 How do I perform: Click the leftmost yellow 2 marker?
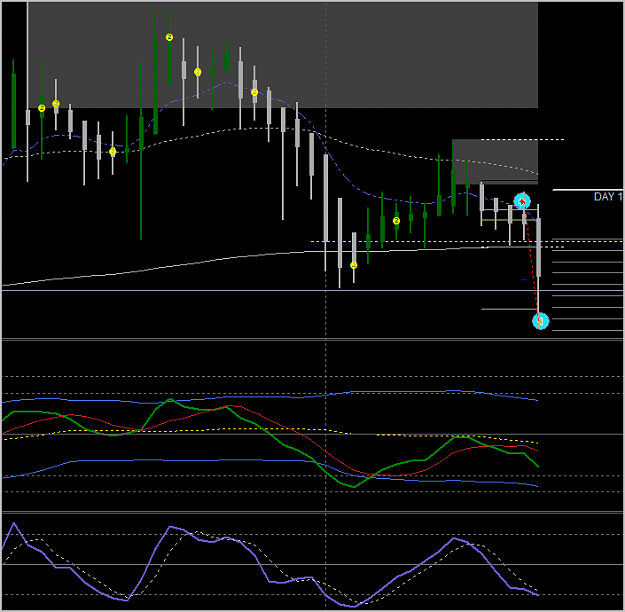pyautogui.click(x=42, y=108)
